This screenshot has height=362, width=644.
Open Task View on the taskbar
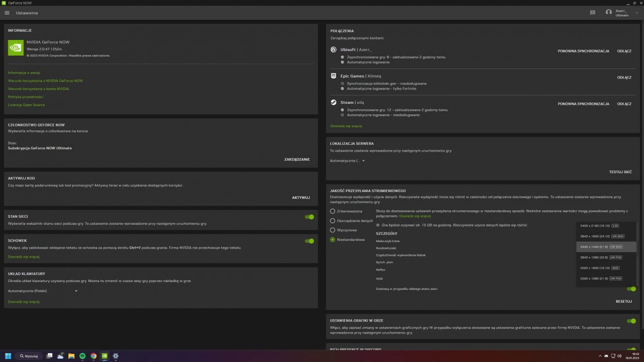click(49, 356)
